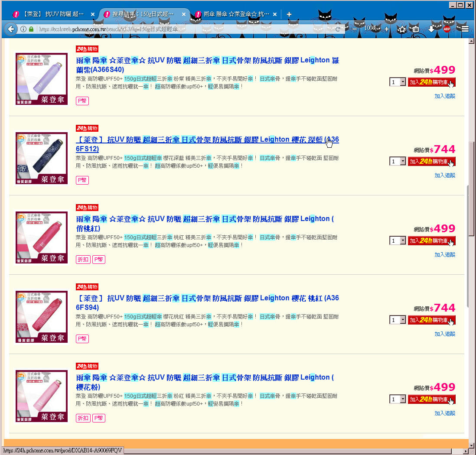
Task: Click 加入追蹤 for 羅蘭紫 umbrella
Action: [445, 96]
